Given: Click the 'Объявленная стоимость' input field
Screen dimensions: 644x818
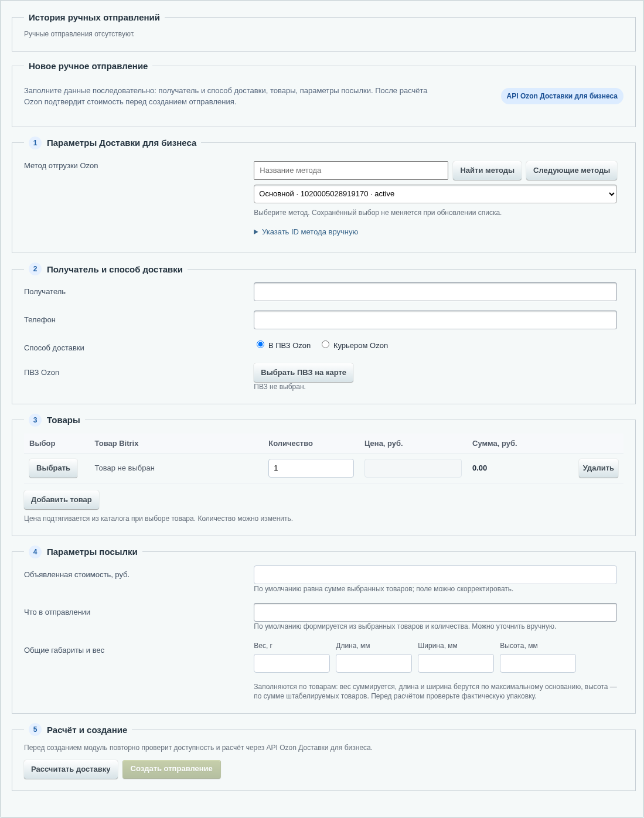Looking at the screenshot, I should (435, 575).
